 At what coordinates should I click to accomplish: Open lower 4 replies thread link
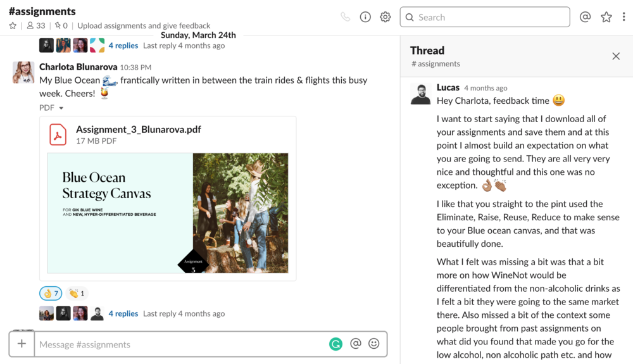[x=123, y=313]
